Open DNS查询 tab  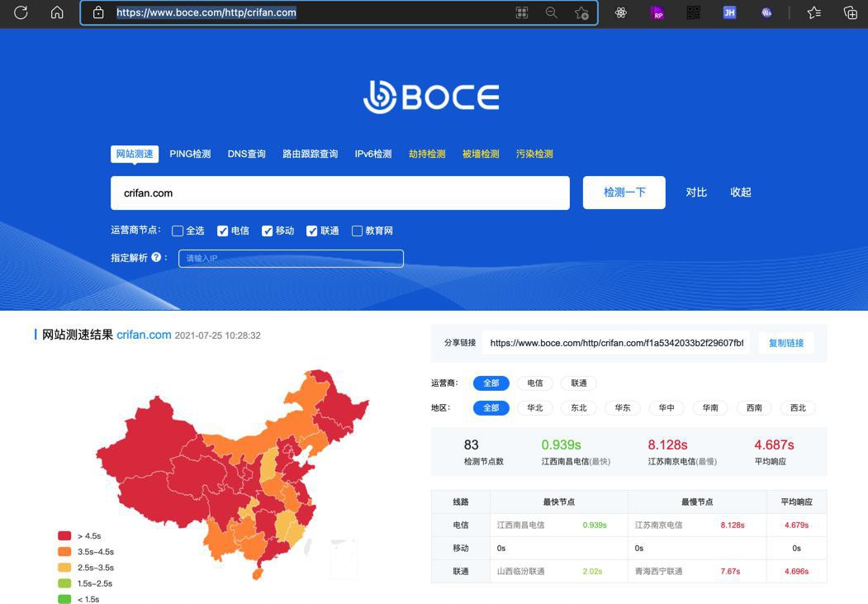pyautogui.click(x=246, y=154)
